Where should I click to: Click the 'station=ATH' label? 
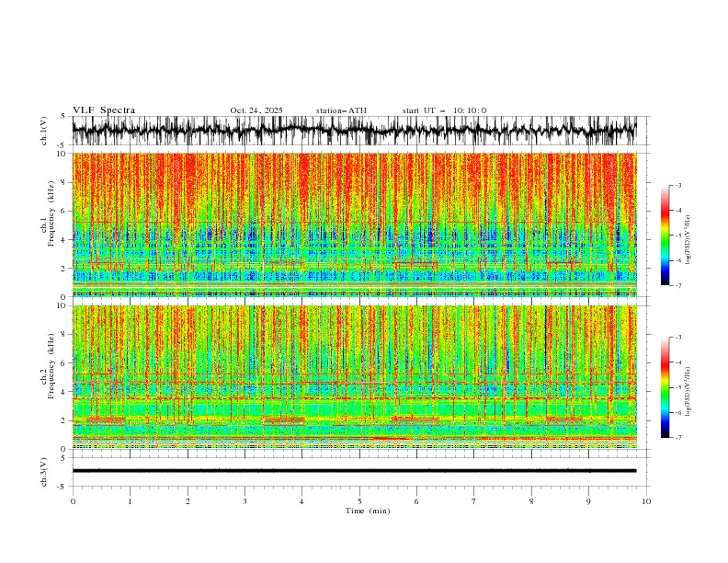[x=341, y=110]
